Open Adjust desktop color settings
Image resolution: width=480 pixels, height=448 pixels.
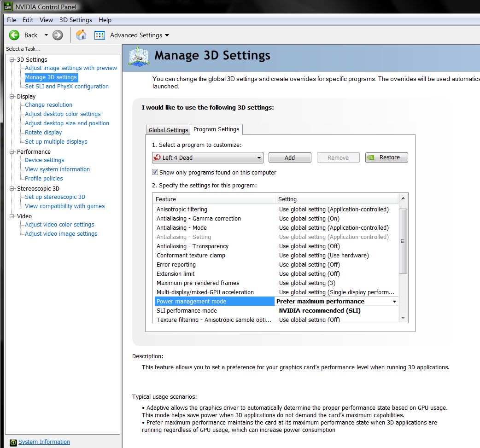63,114
